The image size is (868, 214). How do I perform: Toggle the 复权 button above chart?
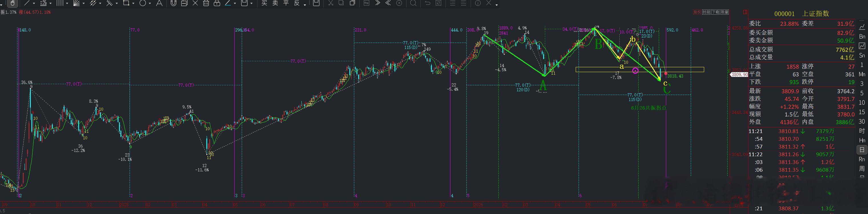click(x=697, y=12)
